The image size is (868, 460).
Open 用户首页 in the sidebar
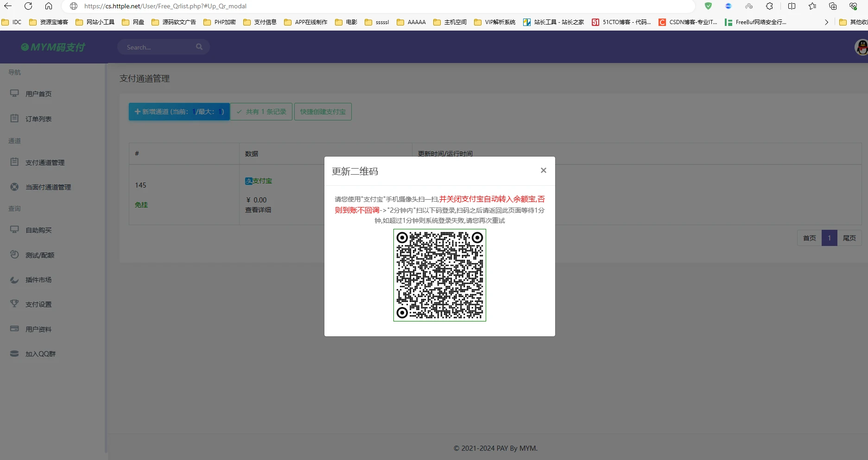point(38,94)
